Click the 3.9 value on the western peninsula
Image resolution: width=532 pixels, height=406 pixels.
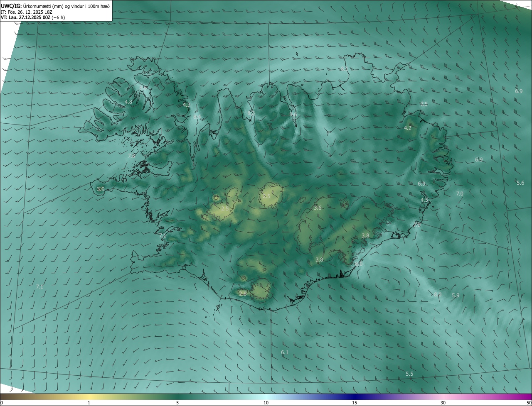[101, 189]
